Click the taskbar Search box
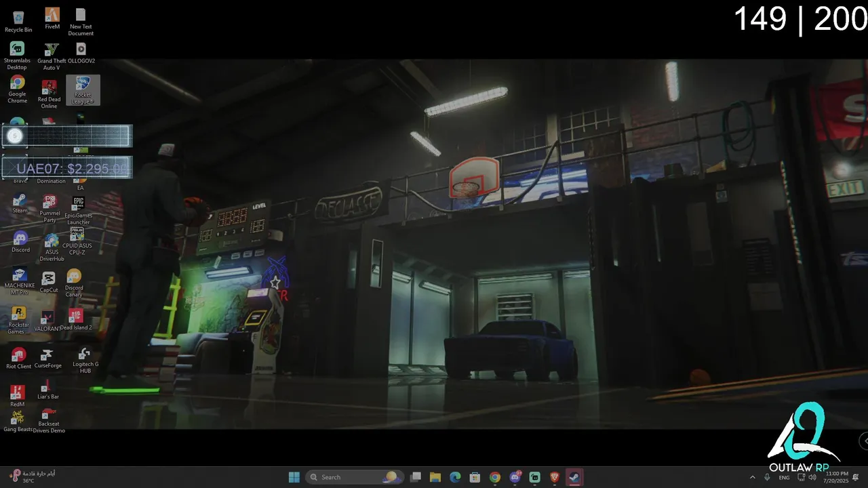Image resolution: width=868 pixels, height=488 pixels. (354, 477)
